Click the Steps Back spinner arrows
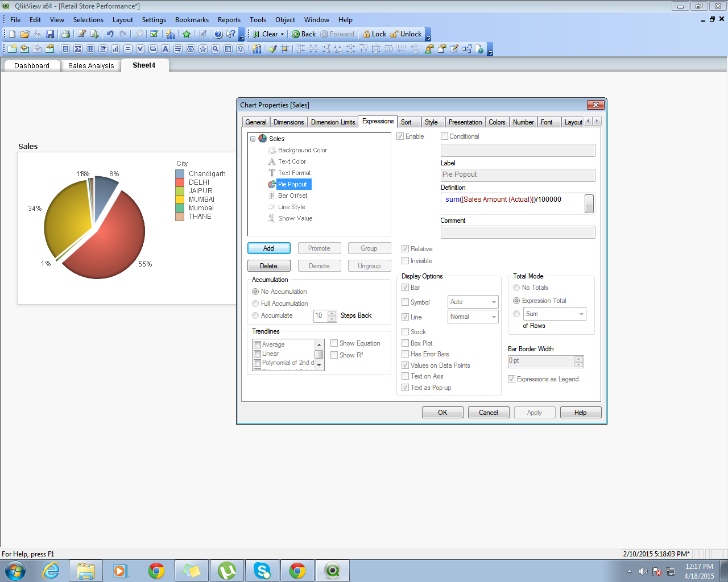Screen dimensions: 728x582 pyautogui.click(x=332, y=315)
